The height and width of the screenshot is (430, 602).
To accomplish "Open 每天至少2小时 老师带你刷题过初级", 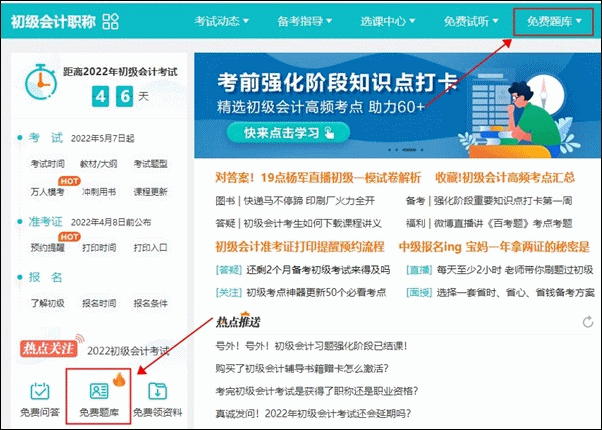I will pos(515,270).
